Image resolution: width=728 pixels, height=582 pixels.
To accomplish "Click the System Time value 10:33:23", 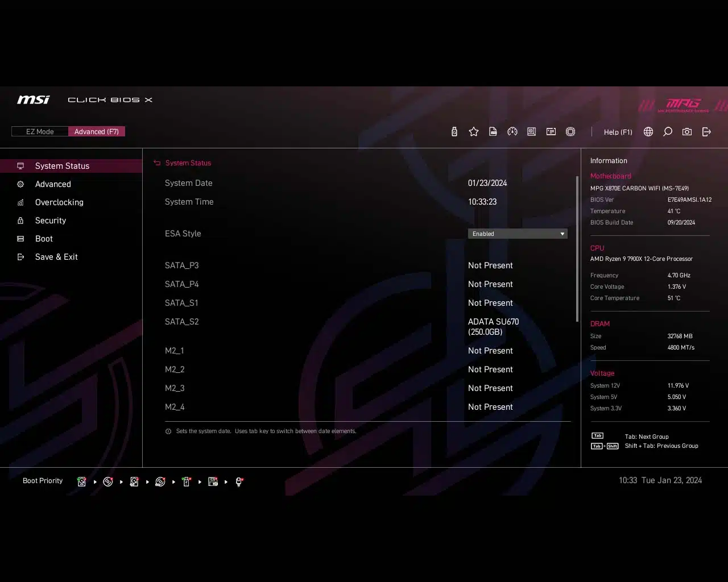I will pyautogui.click(x=482, y=202).
